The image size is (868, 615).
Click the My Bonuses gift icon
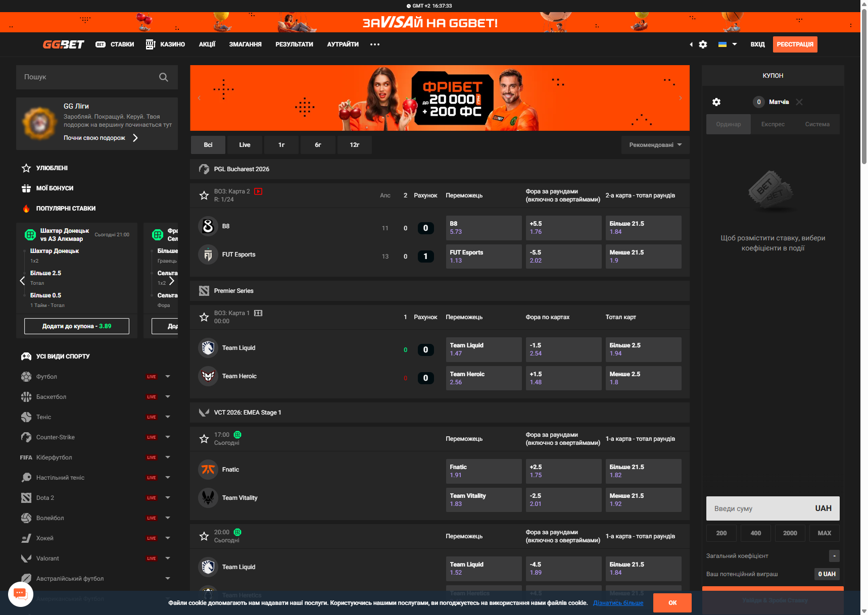coord(26,188)
